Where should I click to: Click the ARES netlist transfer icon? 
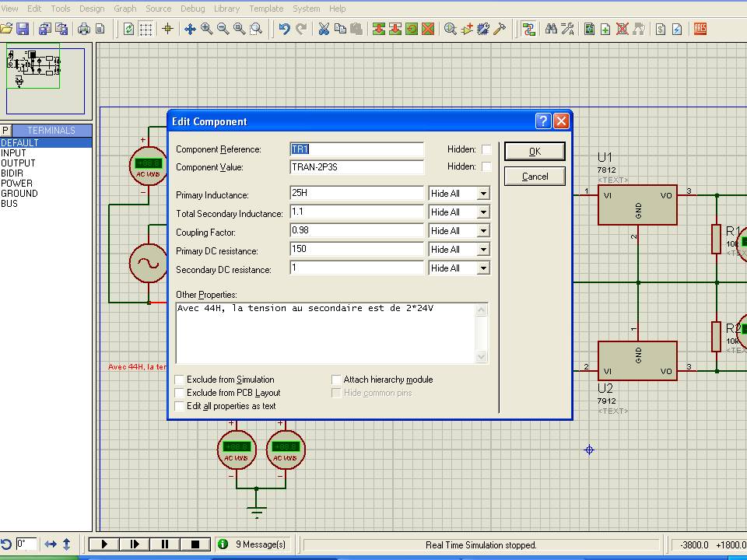pyautogui.click(x=700, y=29)
